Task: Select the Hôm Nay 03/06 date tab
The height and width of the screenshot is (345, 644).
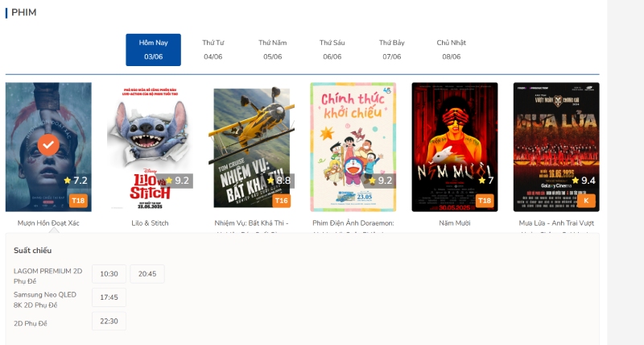Action: (x=153, y=50)
